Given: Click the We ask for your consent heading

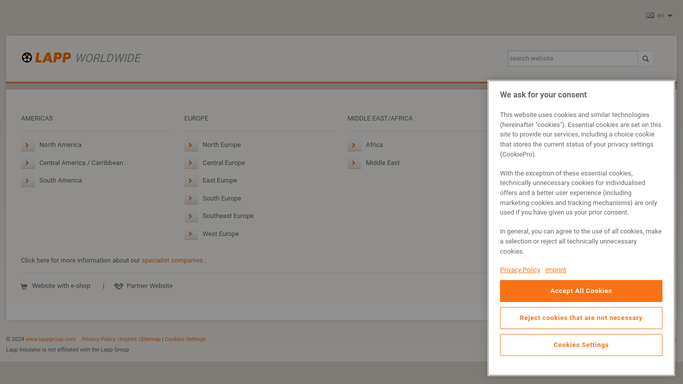Looking at the screenshot, I should 543,95.
